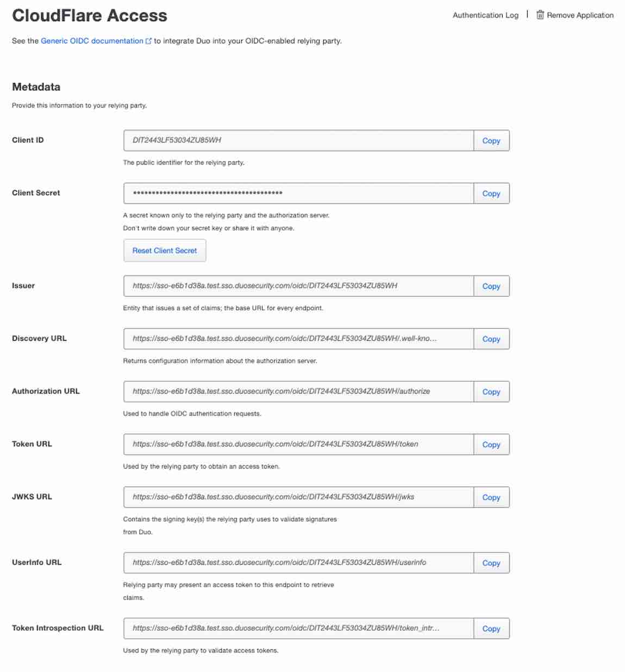Copy the Discovery URL

(491, 339)
